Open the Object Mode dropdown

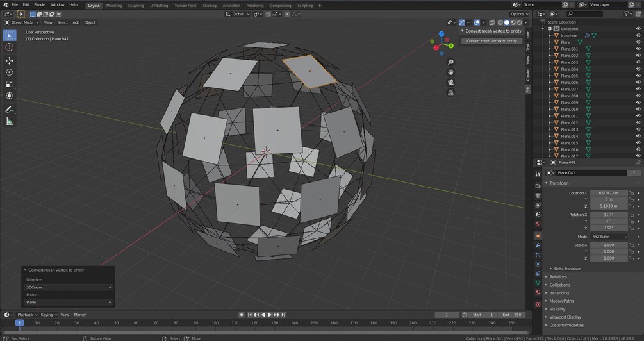click(22, 22)
